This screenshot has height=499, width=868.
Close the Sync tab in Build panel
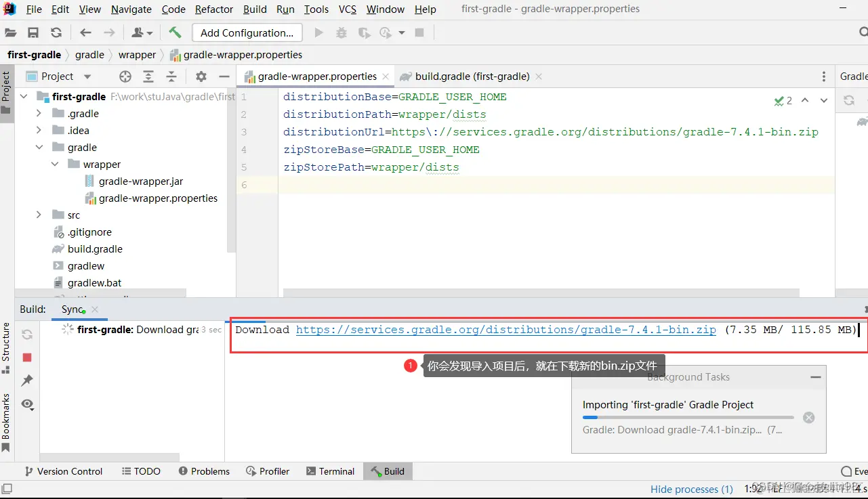tap(95, 309)
